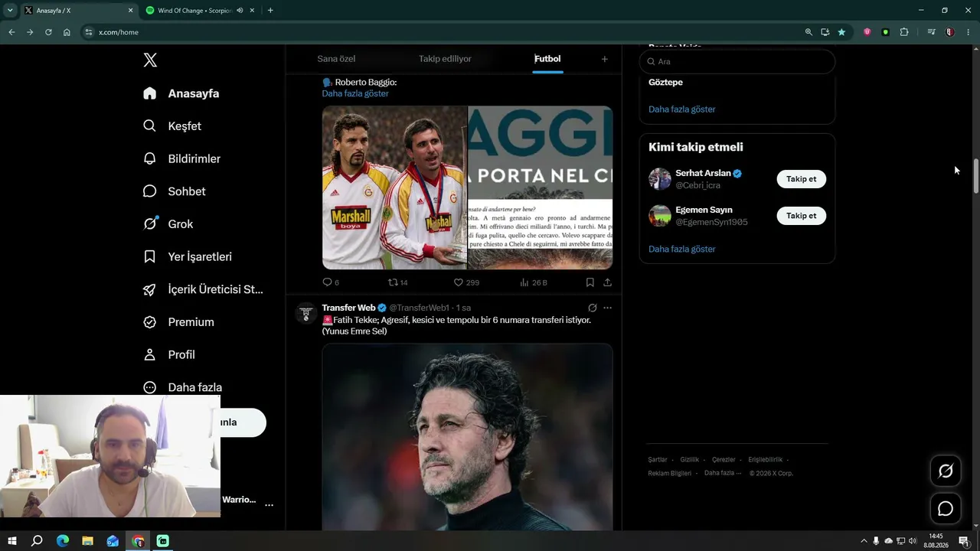Like the Baggio post

tap(466, 282)
